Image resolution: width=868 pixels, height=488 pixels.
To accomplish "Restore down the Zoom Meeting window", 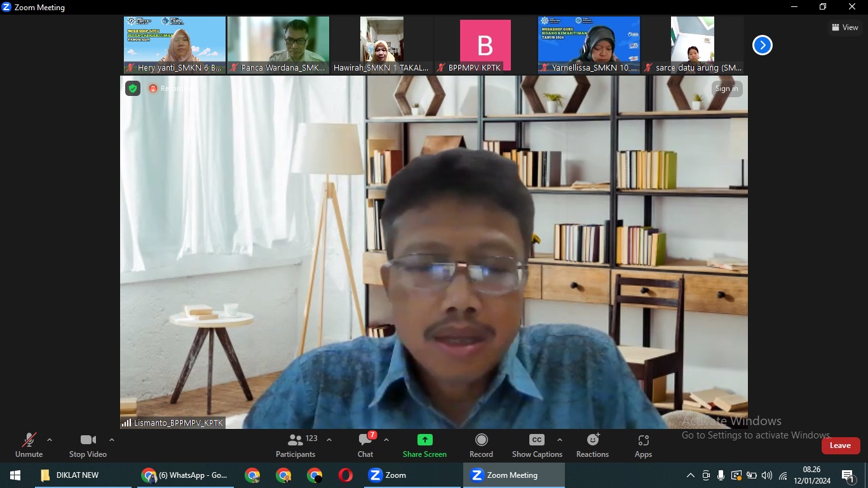I will [x=824, y=7].
